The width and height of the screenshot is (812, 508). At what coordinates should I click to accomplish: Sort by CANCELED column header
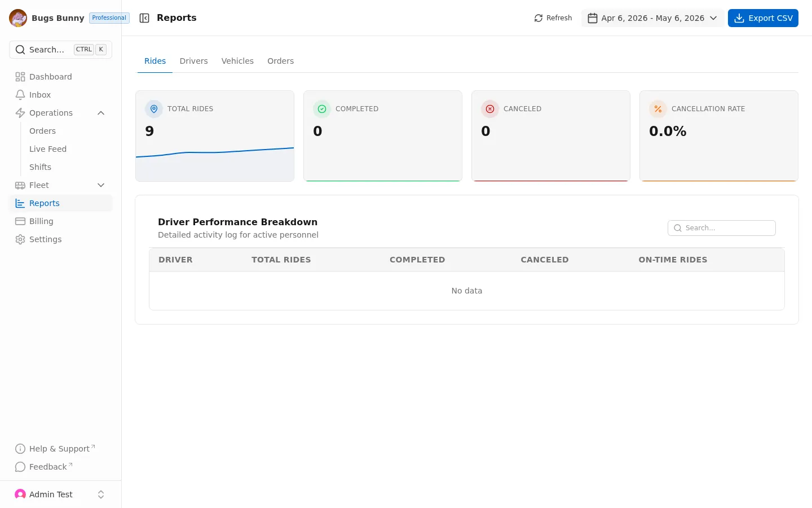point(545,260)
